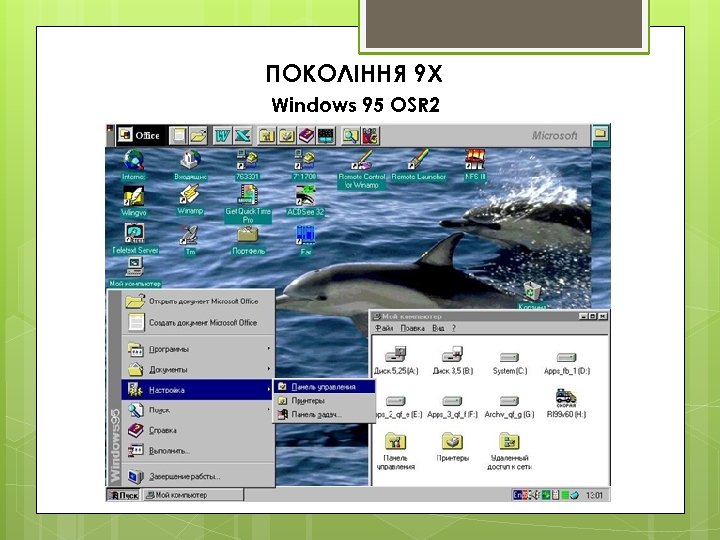Choose Создать документ Microsoft Office
The height and width of the screenshot is (540, 720).
pyautogui.click(x=198, y=322)
